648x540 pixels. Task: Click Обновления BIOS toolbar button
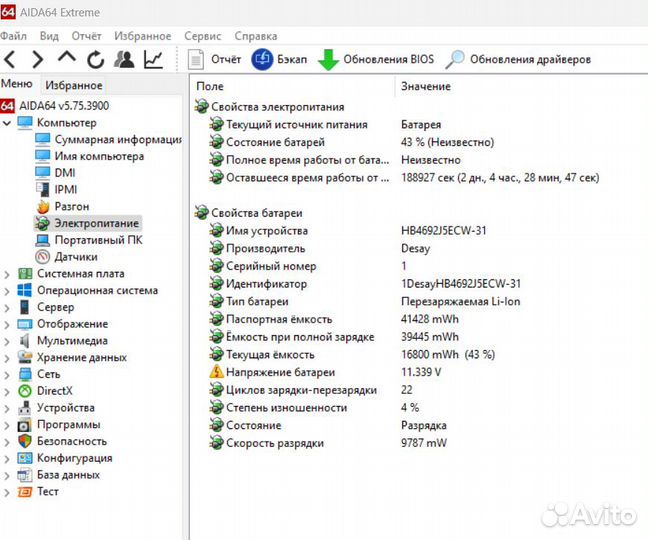376,59
